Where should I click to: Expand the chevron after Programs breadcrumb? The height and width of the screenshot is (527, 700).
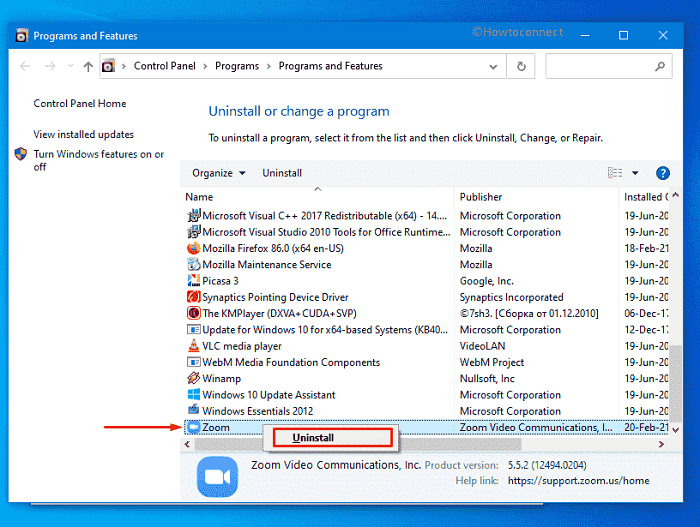click(x=269, y=67)
